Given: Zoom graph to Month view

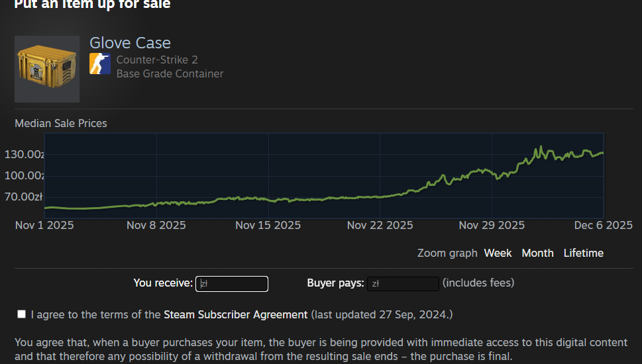Looking at the screenshot, I should pos(537,253).
